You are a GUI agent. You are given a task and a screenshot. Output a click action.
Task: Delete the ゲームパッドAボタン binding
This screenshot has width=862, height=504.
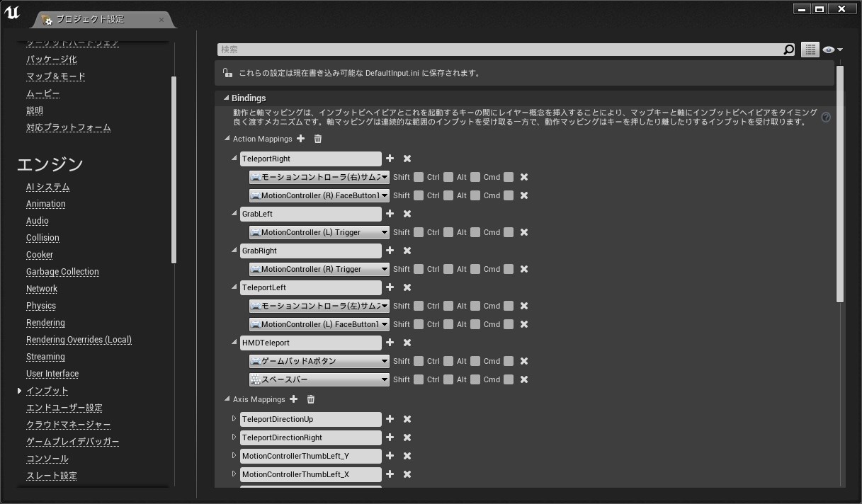coord(524,361)
